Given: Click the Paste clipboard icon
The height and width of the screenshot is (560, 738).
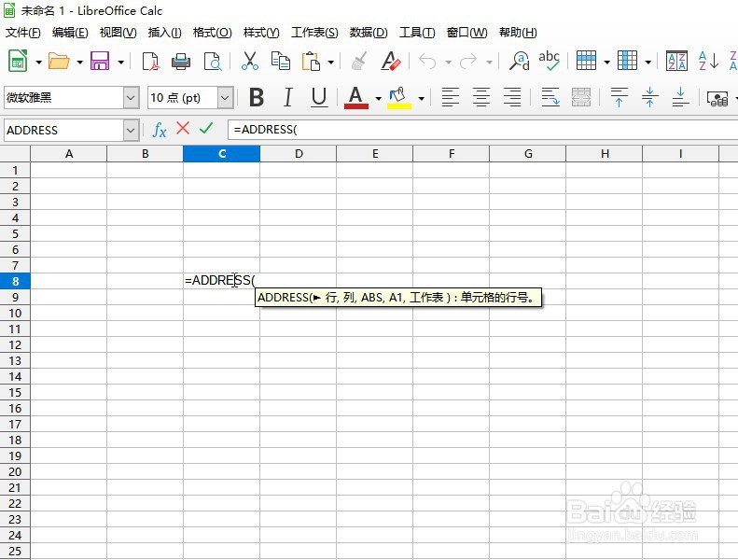Looking at the screenshot, I should coord(311,62).
